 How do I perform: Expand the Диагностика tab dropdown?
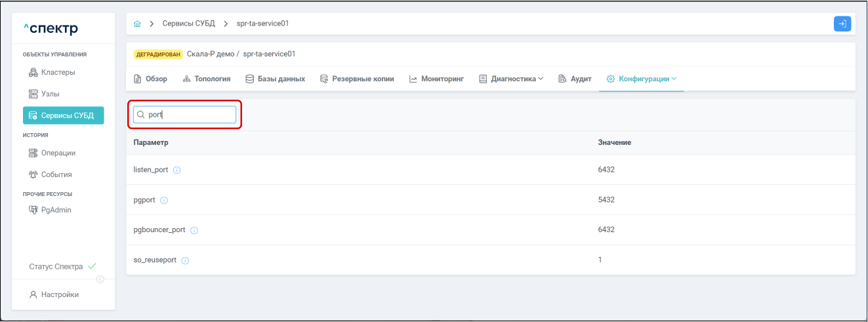[541, 79]
